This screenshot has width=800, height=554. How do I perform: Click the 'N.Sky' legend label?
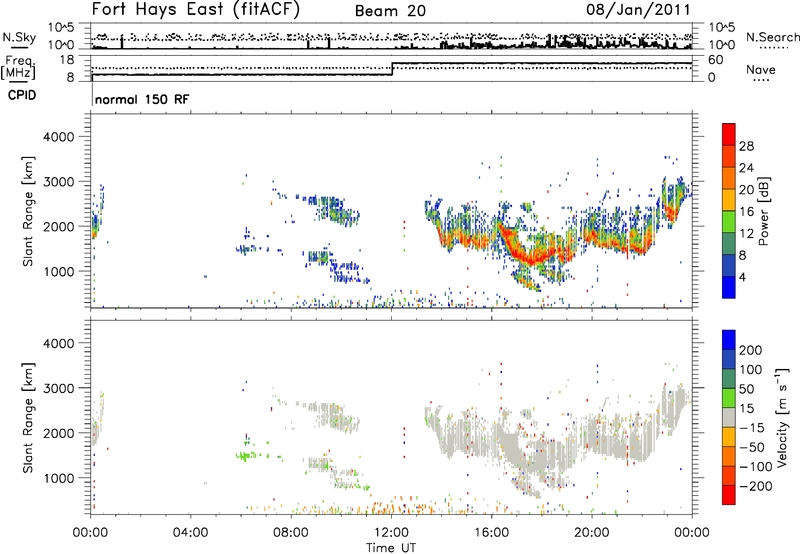pyautogui.click(x=19, y=37)
